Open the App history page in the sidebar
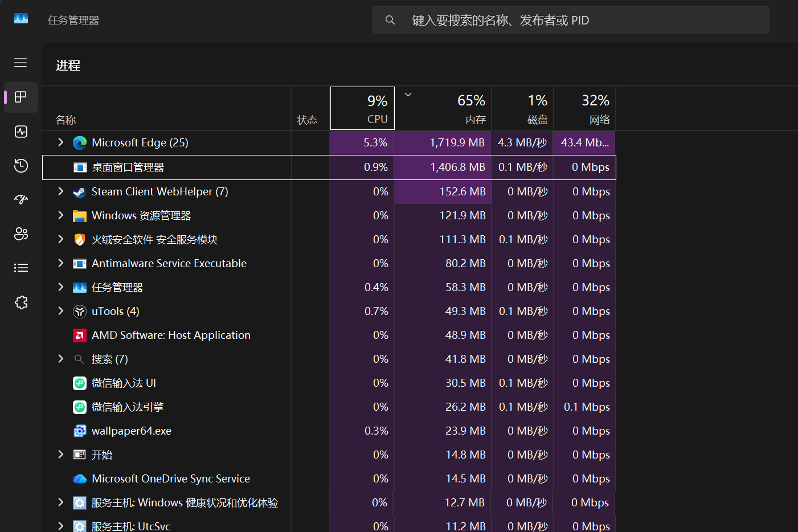This screenshot has height=532, width=798. (21, 166)
